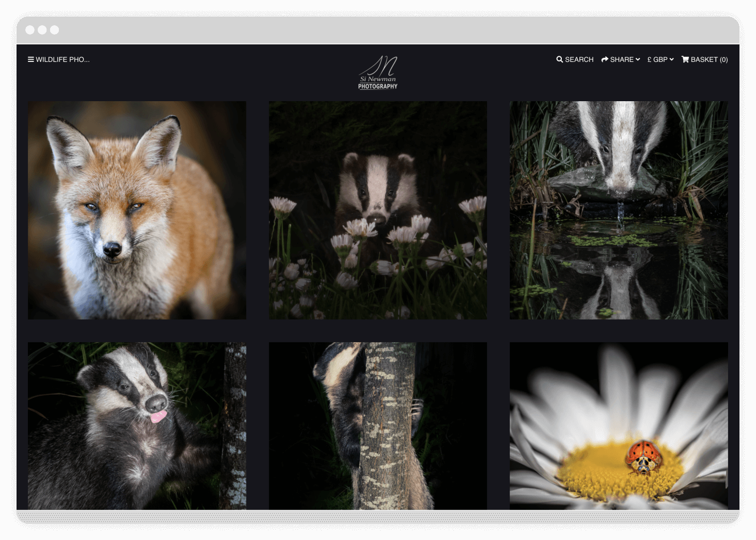
Task: Click the first gray window control dot
Action: (30, 30)
